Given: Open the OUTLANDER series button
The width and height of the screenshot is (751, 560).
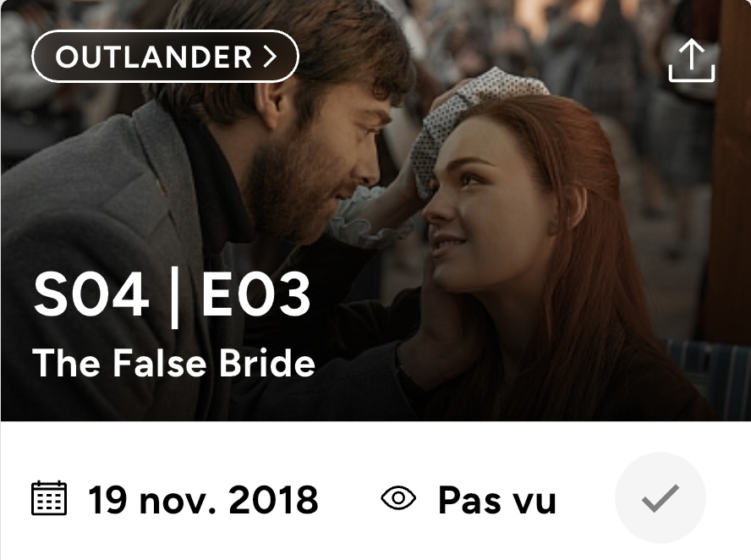Looking at the screenshot, I should click(x=165, y=57).
